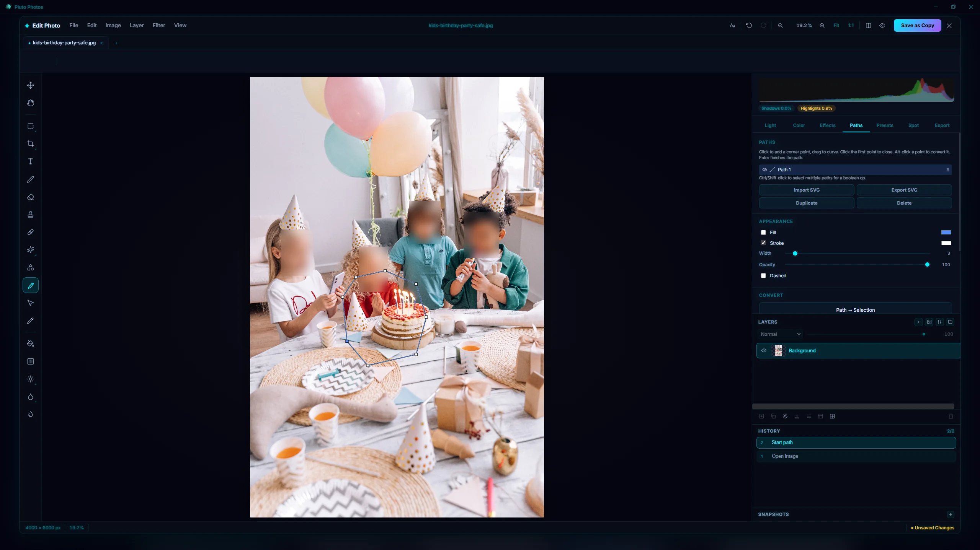980x550 pixels.
Task: Click Duplicate in the Paths panel
Action: [807, 203]
